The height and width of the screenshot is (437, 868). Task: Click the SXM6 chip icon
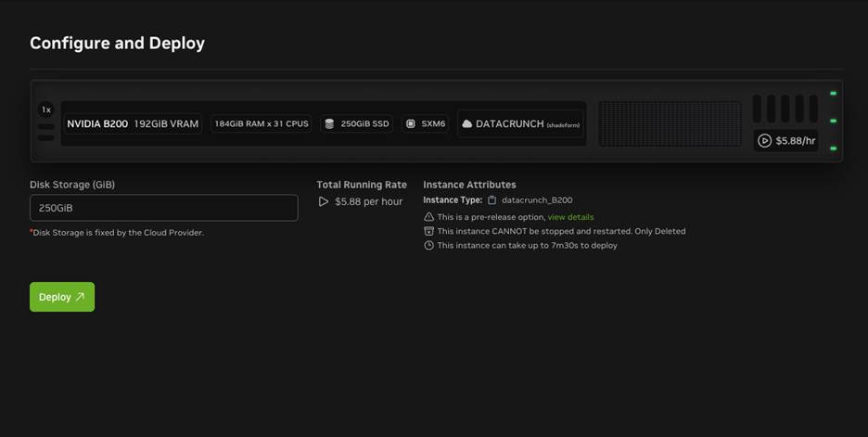411,123
